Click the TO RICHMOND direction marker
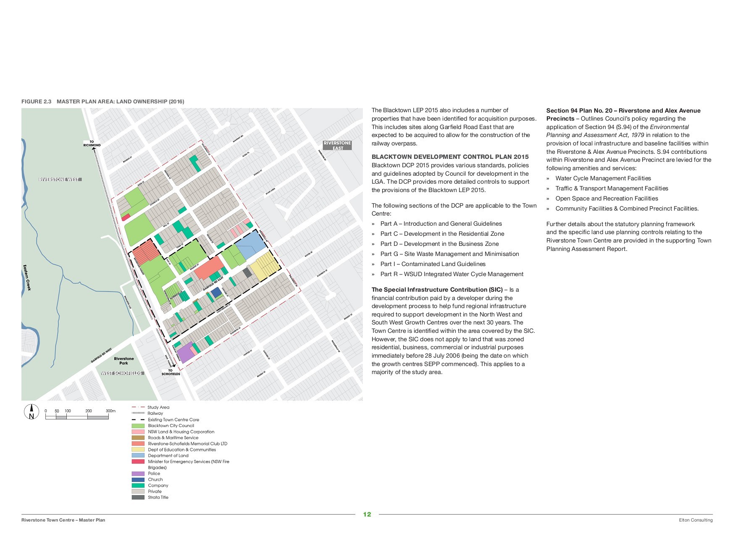756x535 pixels. click(x=92, y=143)
